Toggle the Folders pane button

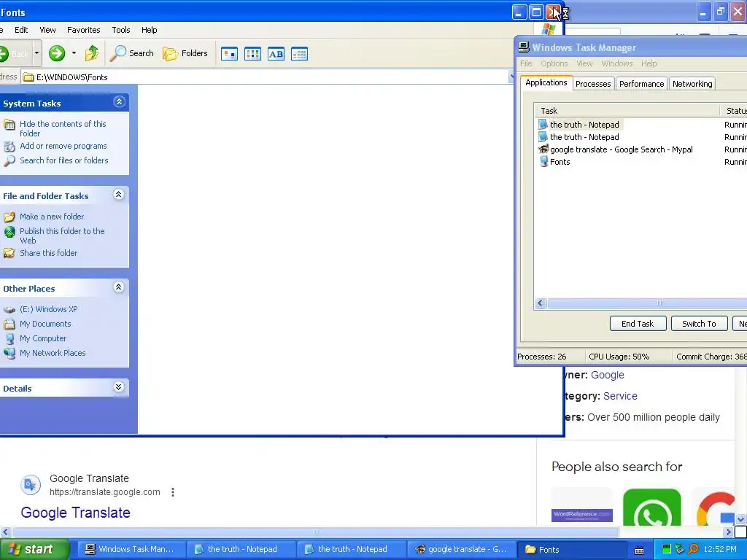click(185, 53)
